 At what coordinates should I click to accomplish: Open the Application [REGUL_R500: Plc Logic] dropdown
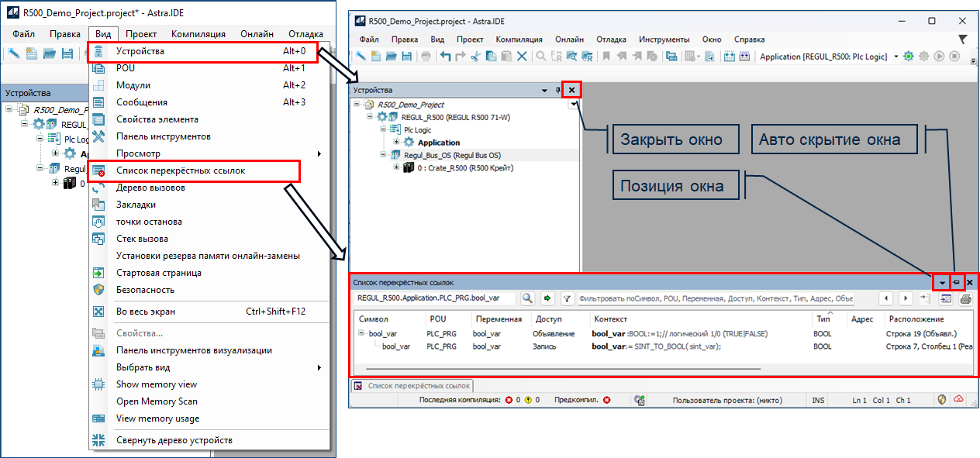(x=896, y=57)
